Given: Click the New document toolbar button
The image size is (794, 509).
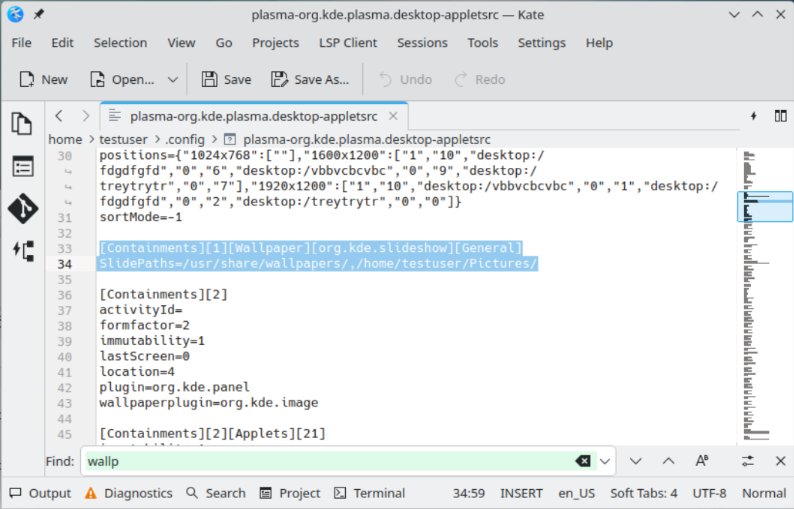Looking at the screenshot, I should 43,80.
